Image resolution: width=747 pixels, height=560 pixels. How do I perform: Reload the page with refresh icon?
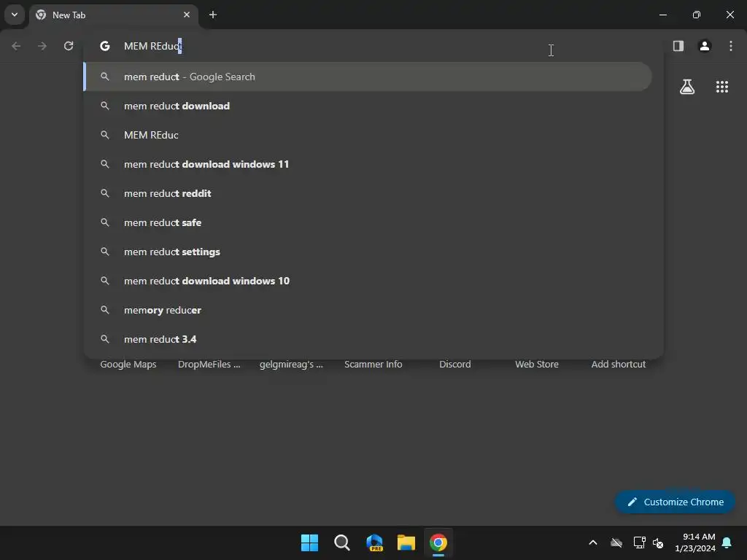tap(69, 46)
